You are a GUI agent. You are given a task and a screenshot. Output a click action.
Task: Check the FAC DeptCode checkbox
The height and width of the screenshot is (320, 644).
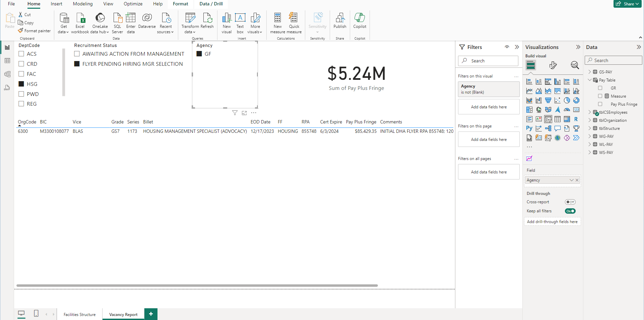21,74
